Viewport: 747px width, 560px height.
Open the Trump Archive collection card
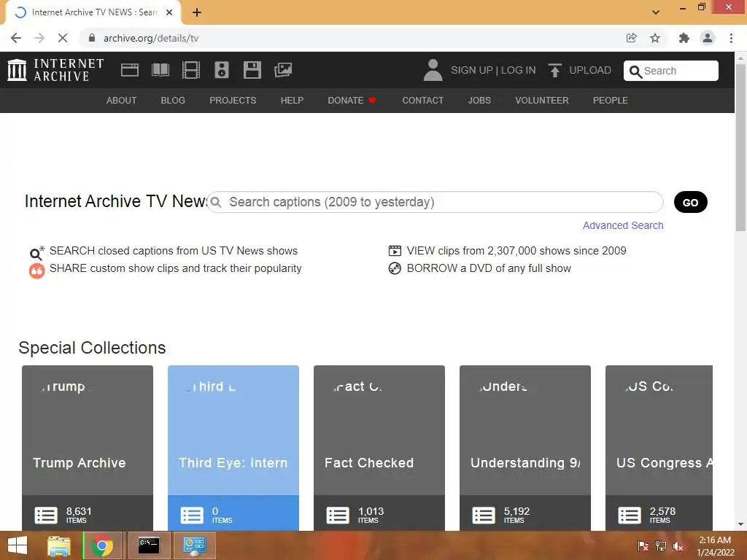coord(88,448)
